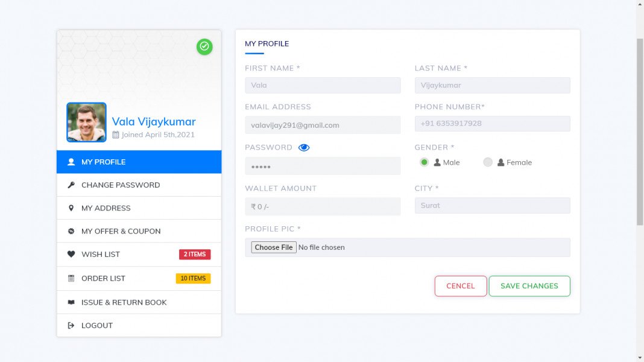Click the Choose File button
This screenshot has width=644, height=362.
(x=274, y=247)
